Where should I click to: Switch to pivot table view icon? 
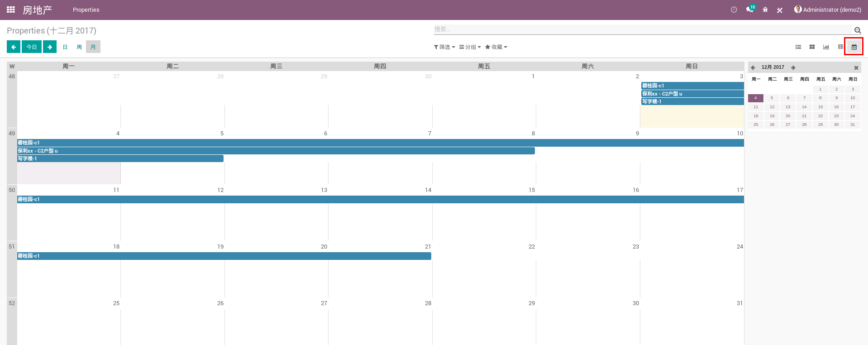pos(840,47)
